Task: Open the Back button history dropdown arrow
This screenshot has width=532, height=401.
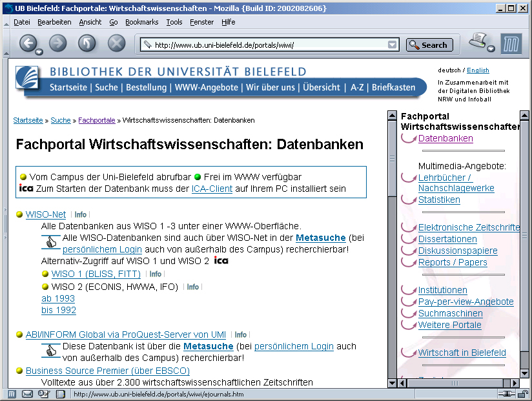Action: pyautogui.click(x=39, y=52)
